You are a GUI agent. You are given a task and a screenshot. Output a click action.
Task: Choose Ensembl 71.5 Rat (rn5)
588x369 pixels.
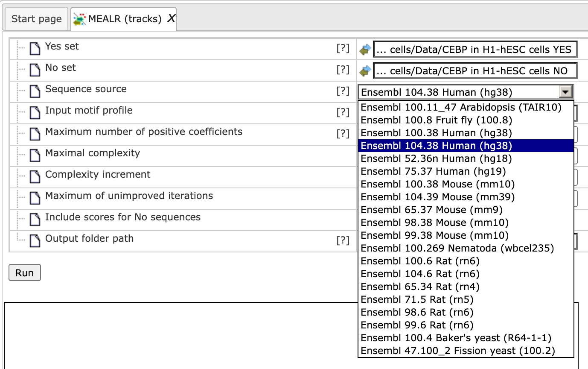(x=466, y=299)
